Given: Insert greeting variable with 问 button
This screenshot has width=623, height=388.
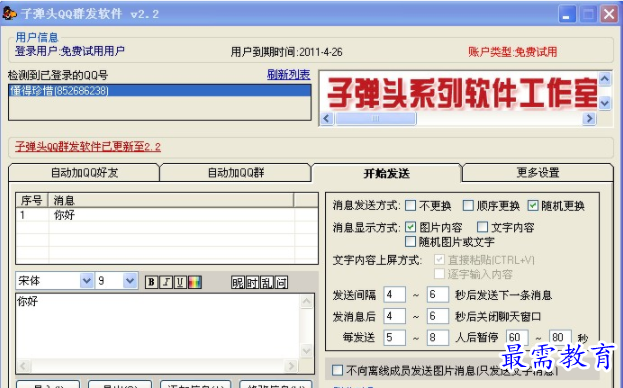Looking at the screenshot, I should point(281,282).
